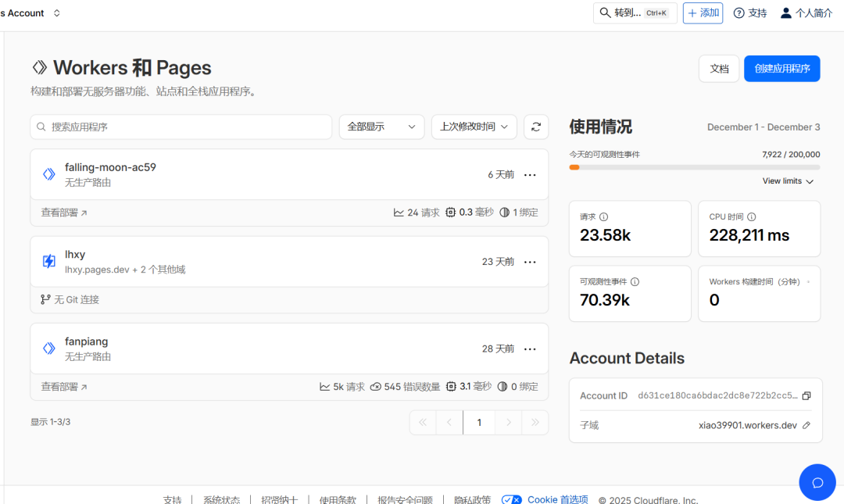Click the 228,211 ms CPU value

point(749,235)
